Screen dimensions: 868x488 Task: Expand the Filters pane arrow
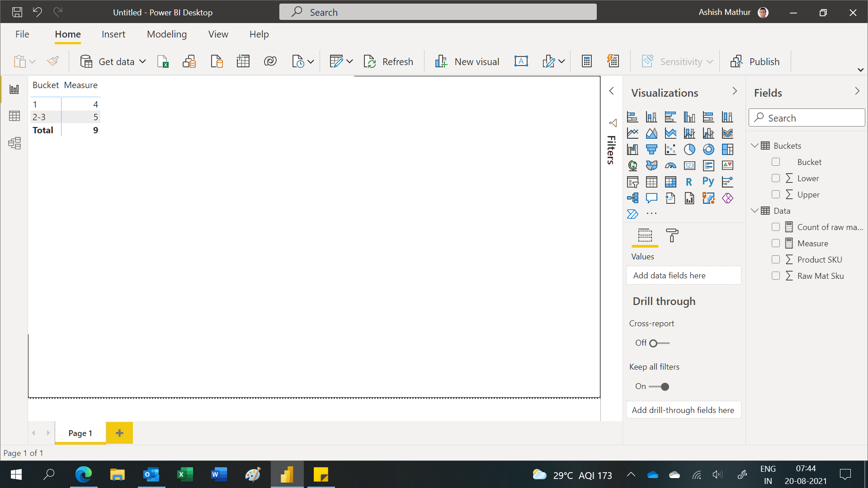tap(611, 91)
